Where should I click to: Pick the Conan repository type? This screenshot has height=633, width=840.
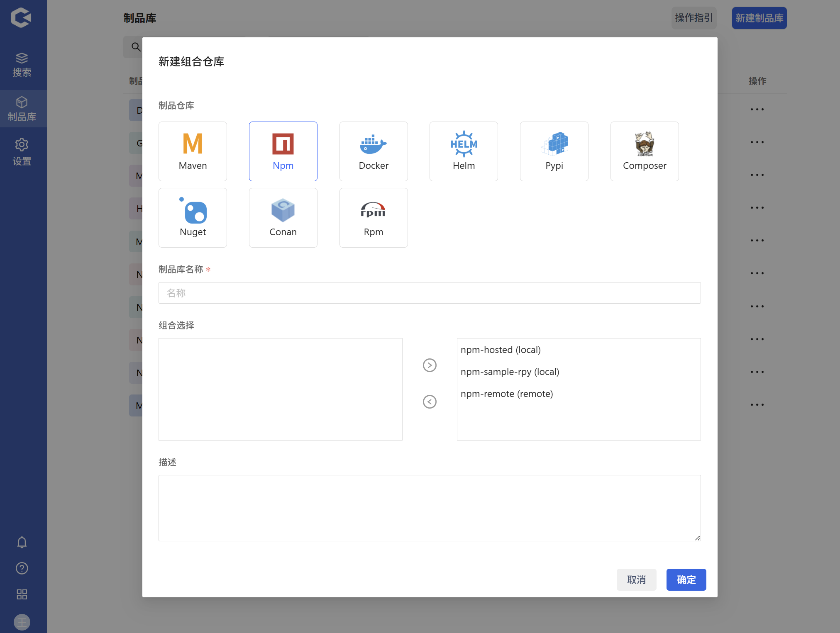[x=283, y=218]
